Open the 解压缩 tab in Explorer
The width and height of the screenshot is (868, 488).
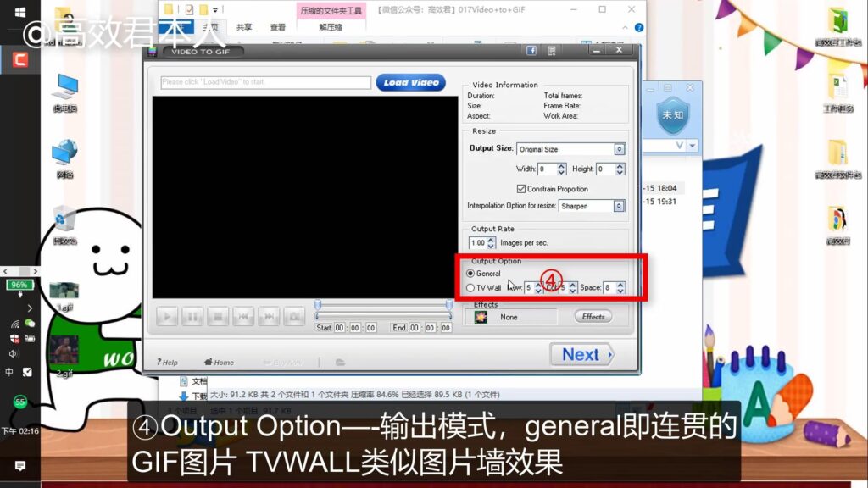click(x=331, y=27)
